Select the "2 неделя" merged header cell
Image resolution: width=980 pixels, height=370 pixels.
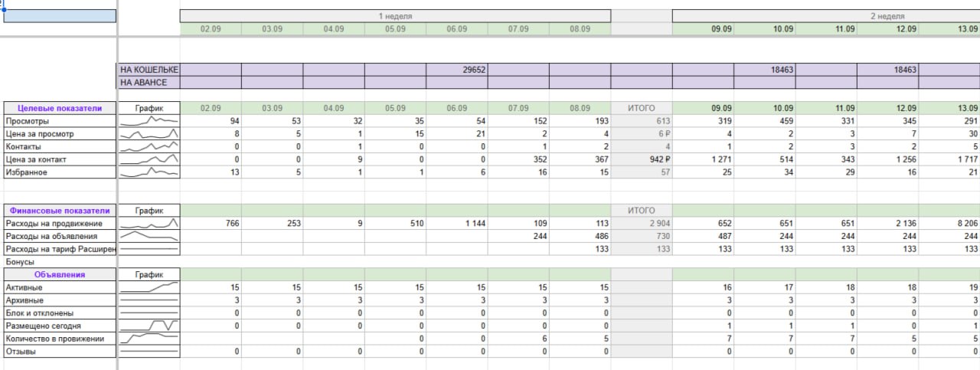[x=825, y=16]
